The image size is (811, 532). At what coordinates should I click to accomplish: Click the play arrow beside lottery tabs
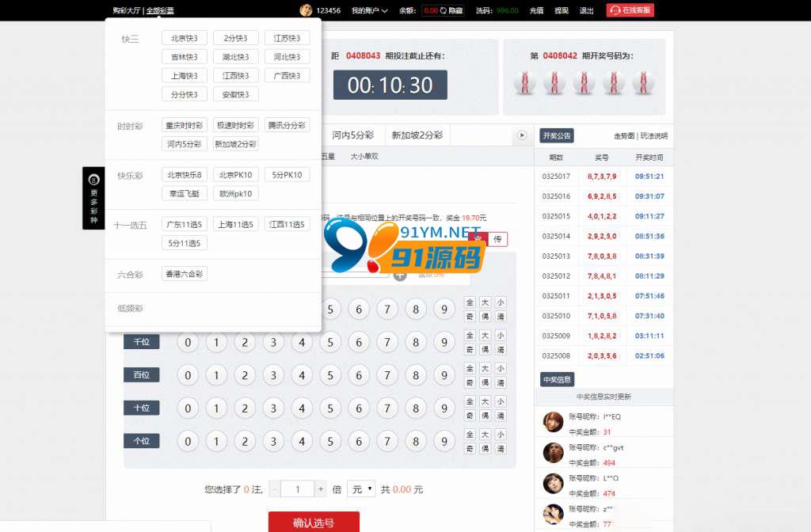click(522, 135)
